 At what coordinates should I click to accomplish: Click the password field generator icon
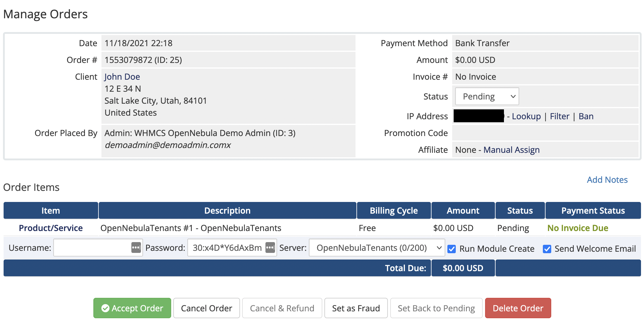[x=270, y=248]
